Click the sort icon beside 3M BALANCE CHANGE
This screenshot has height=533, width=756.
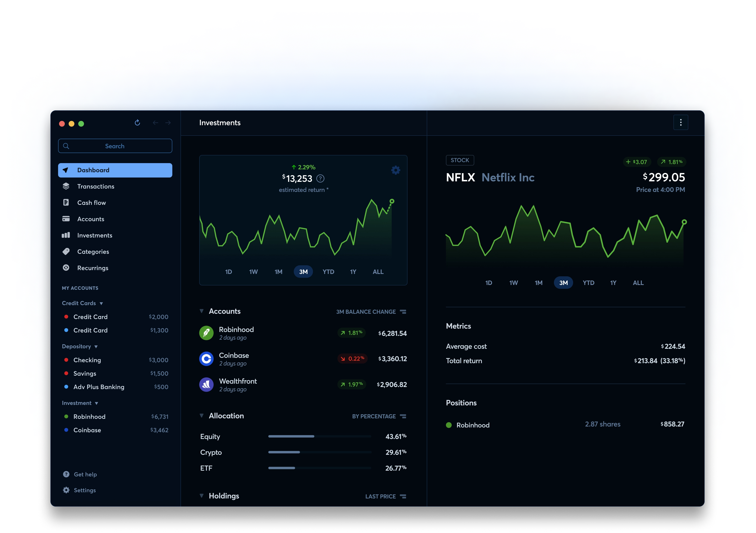click(x=403, y=312)
